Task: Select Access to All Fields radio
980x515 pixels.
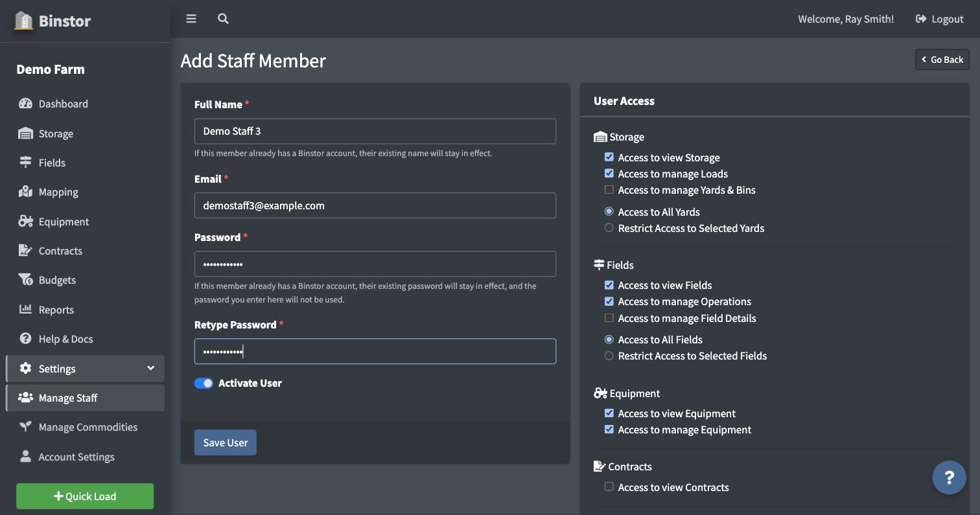Action: click(x=609, y=339)
